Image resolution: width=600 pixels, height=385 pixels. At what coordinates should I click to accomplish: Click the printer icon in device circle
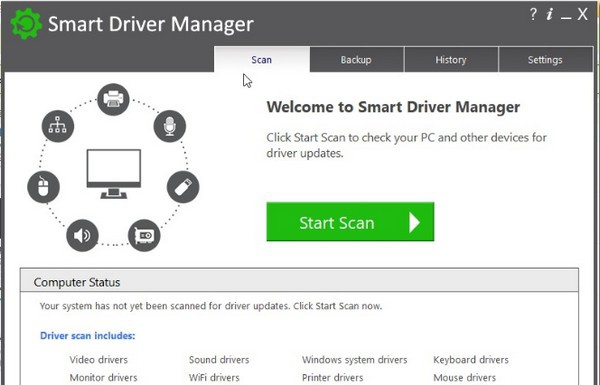(x=113, y=100)
